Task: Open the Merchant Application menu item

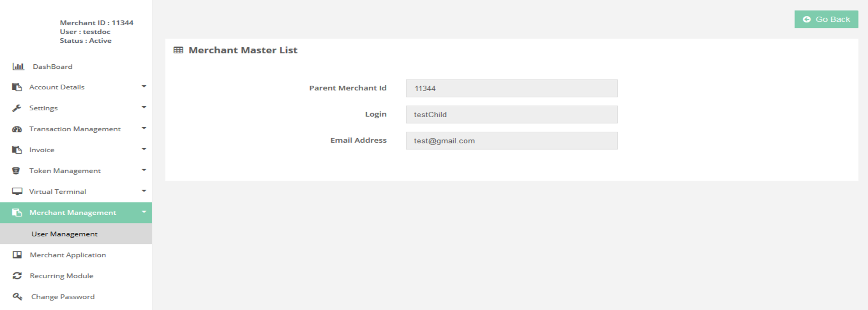Action: 67,255
